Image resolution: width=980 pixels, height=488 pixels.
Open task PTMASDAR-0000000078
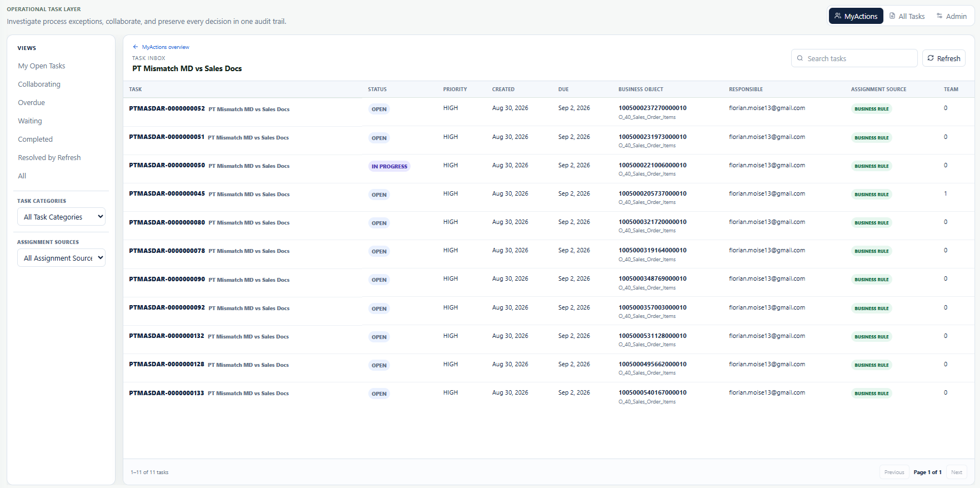tap(167, 251)
